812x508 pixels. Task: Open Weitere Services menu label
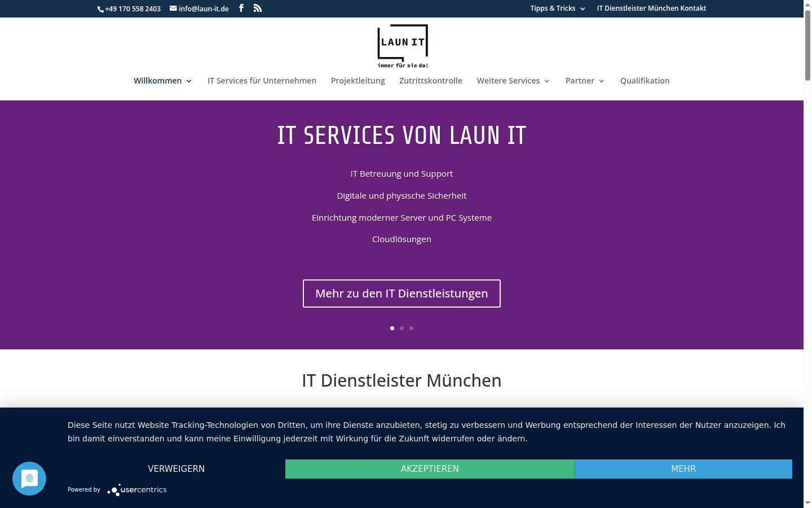[x=508, y=81]
